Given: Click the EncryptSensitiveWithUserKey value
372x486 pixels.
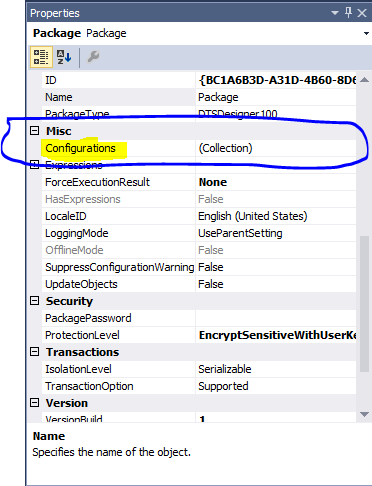Looking at the screenshot, I should pos(277,335).
